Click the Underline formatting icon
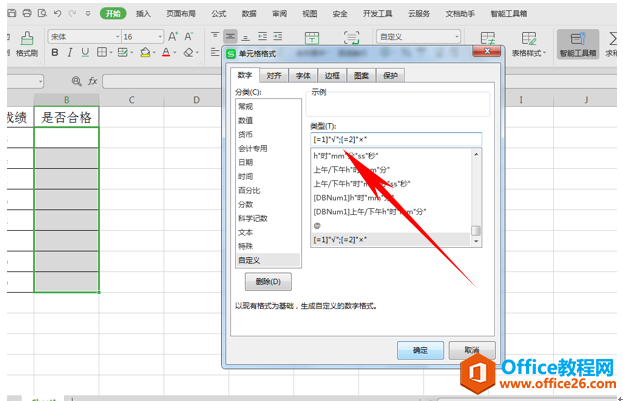The image size is (623, 401). [x=84, y=52]
